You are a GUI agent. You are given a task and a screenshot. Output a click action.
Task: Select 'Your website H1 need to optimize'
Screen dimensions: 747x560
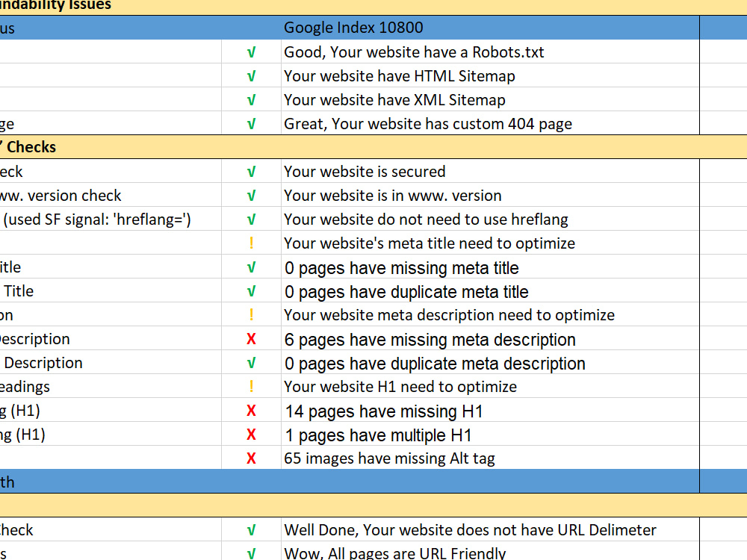click(400, 387)
